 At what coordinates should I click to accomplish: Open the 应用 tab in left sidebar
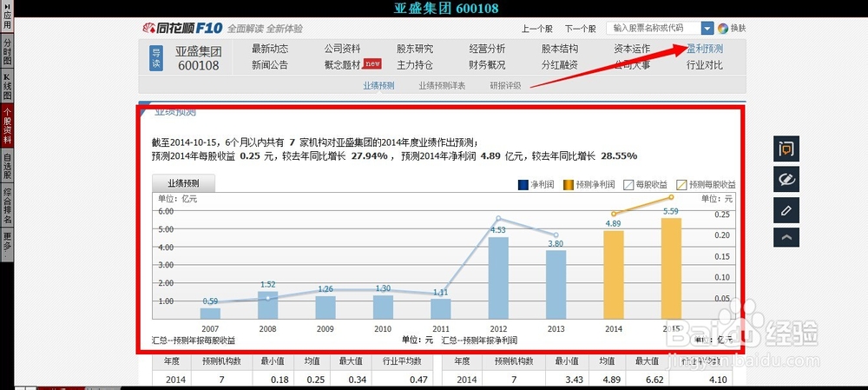point(7,17)
